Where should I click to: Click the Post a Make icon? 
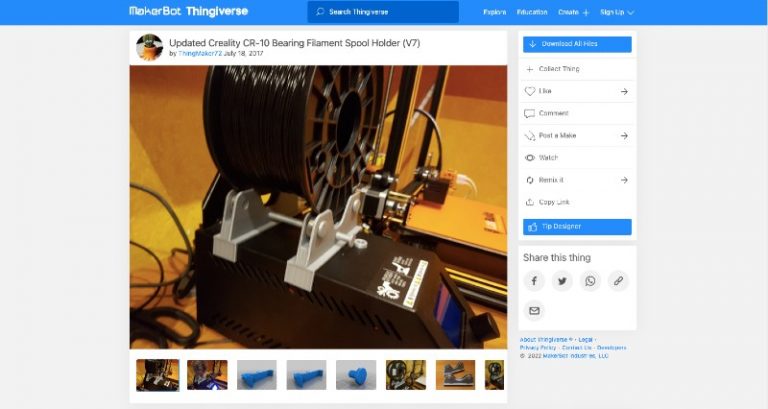tap(529, 136)
